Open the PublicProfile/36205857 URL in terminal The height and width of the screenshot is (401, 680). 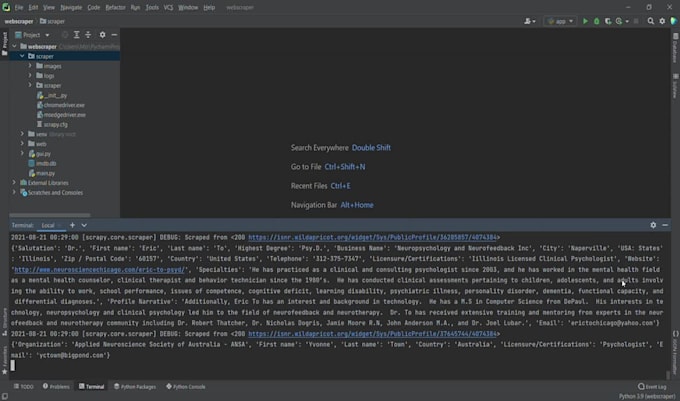point(372,238)
